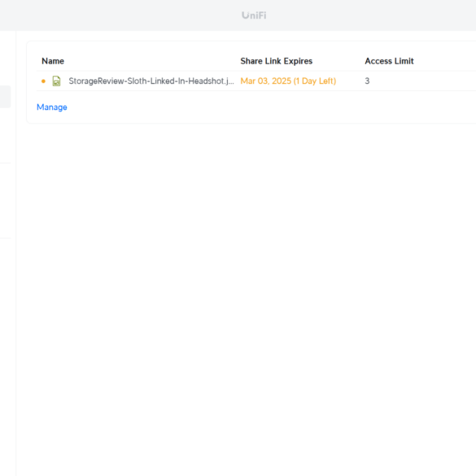Click the gray header bar left of UniFi

[x=121, y=15]
